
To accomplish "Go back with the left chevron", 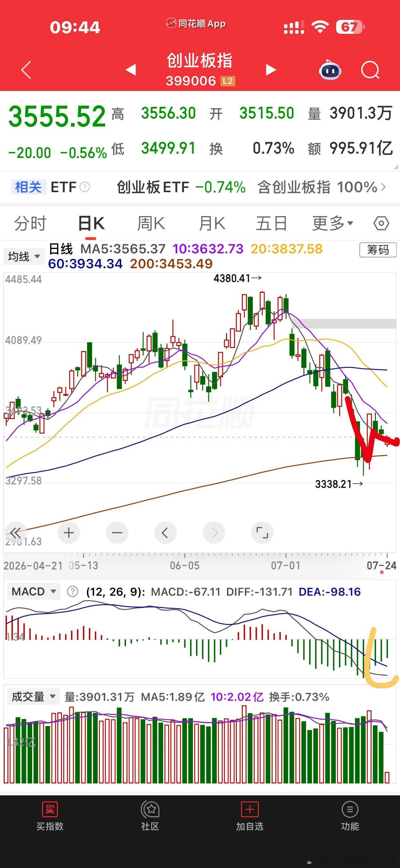I will click(26, 70).
